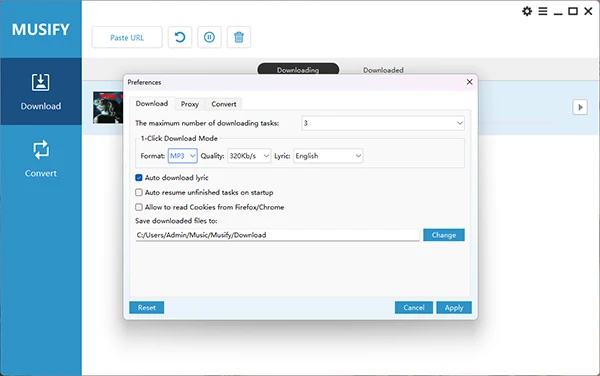Open the hamburger menu icon
The image size is (600, 376).
(x=543, y=11)
